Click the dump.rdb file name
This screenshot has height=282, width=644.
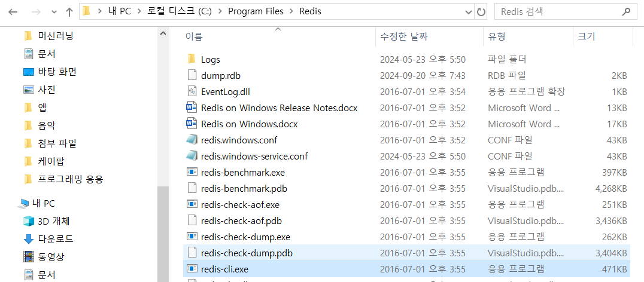221,75
